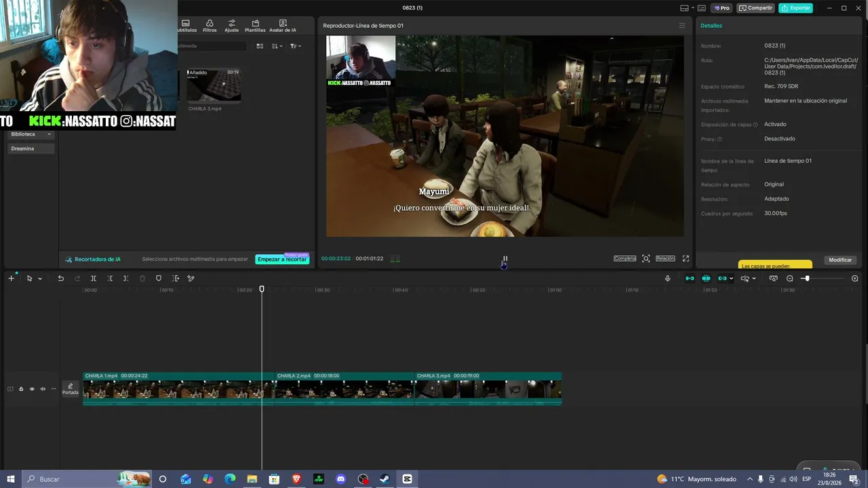868x488 pixels.
Task: Open the preview zoom focus icon
Action: 646,259
